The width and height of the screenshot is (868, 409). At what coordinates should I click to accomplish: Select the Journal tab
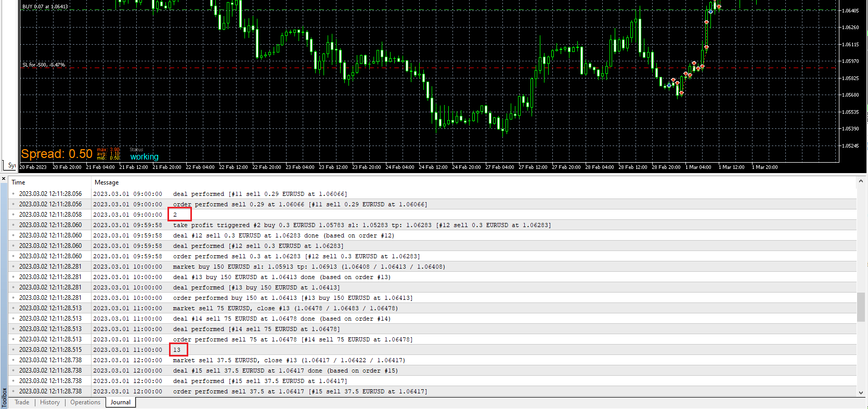pos(121,402)
